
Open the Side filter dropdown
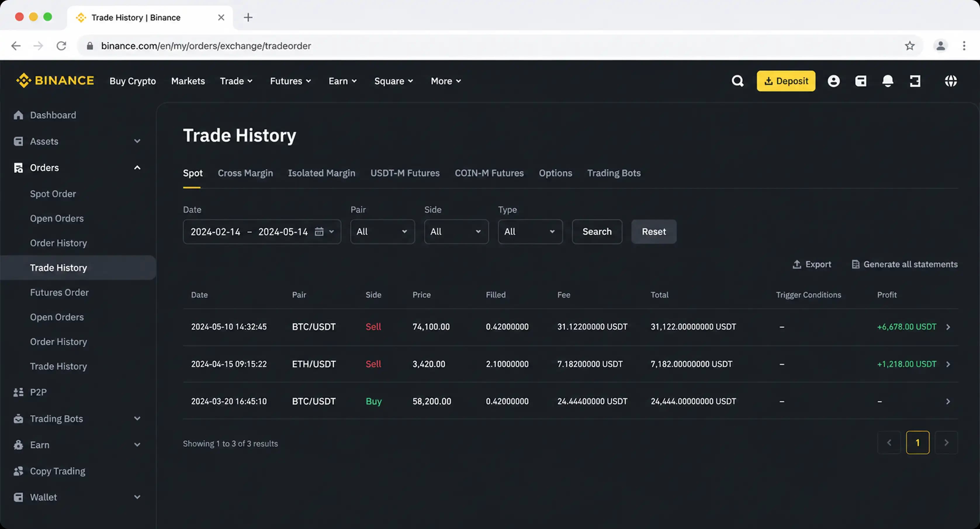[456, 231]
